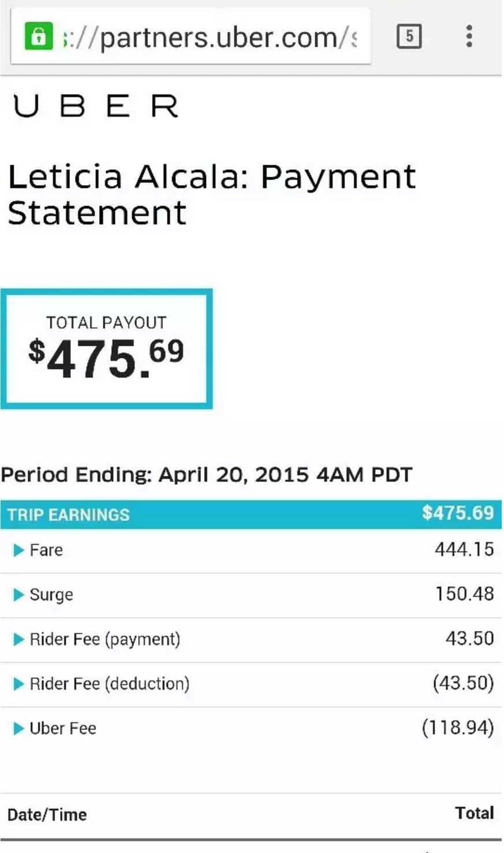The width and height of the screenshot is (504, 853).
Task: Click the Date/Time column header
Action: coord(47,814)
